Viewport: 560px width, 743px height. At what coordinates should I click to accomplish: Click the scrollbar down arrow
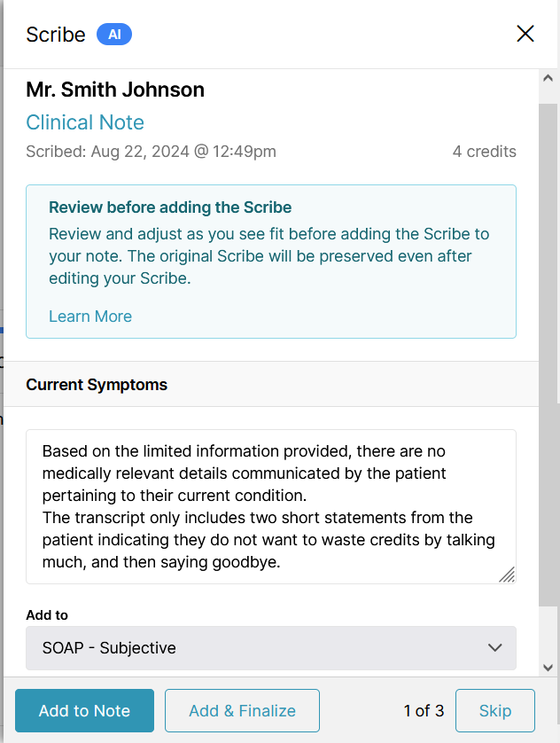[x=548, y=668]
